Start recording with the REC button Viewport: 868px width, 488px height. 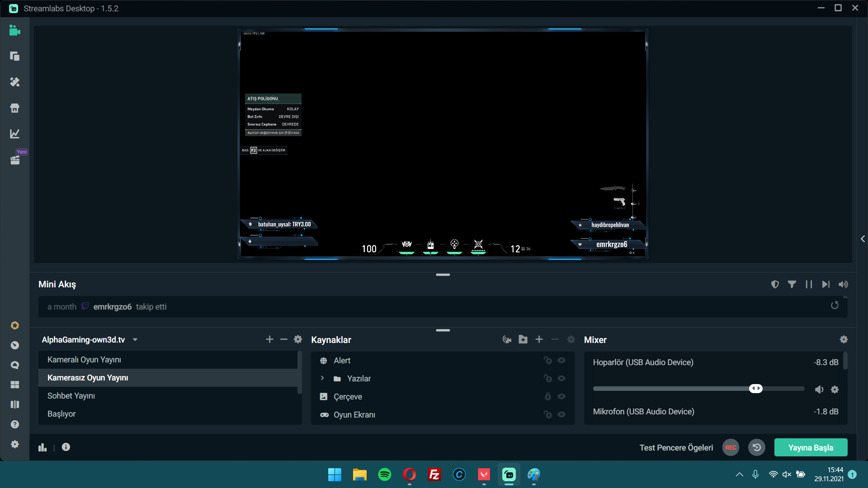coord(731,447)
